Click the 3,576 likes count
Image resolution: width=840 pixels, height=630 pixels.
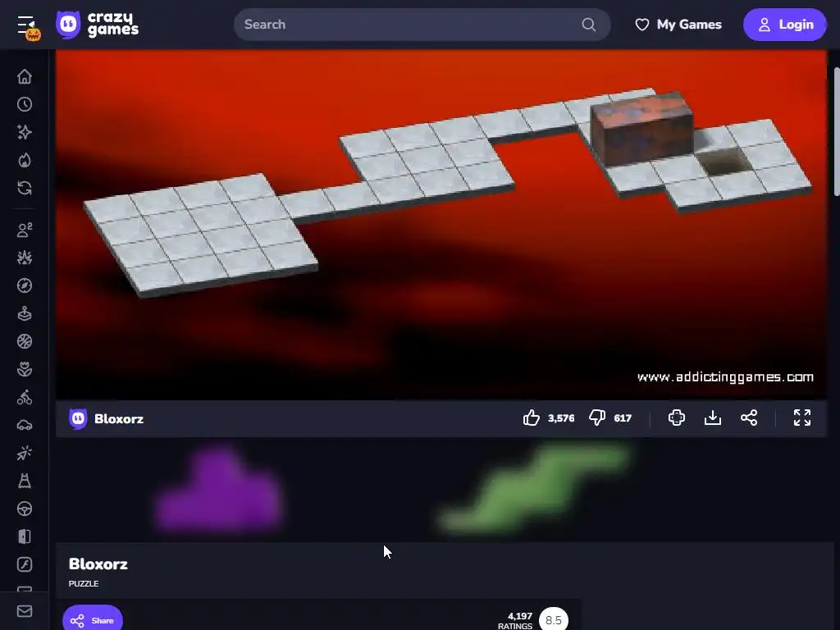(561, 418)
